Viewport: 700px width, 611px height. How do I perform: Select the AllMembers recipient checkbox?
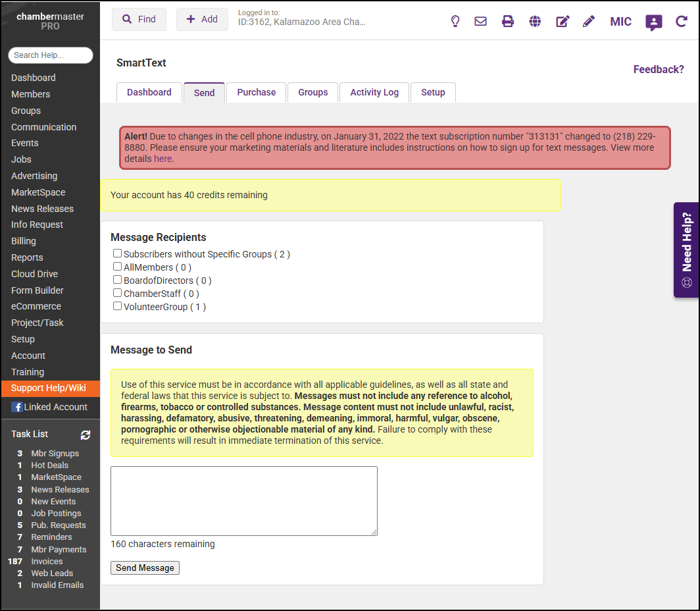pos(117,267)
